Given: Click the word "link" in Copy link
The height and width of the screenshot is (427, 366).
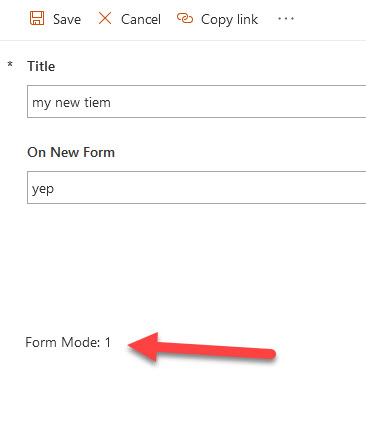Looking at the screenshot, I should pyautogui.click(x=247, y=19).
